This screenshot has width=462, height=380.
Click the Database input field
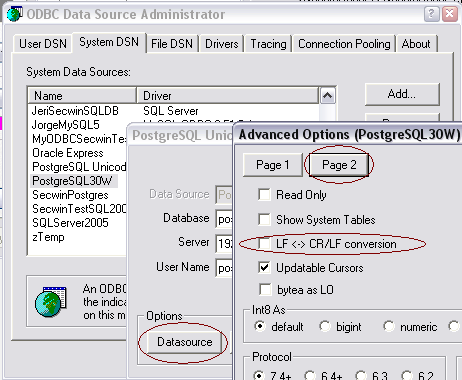coord(224,219)
